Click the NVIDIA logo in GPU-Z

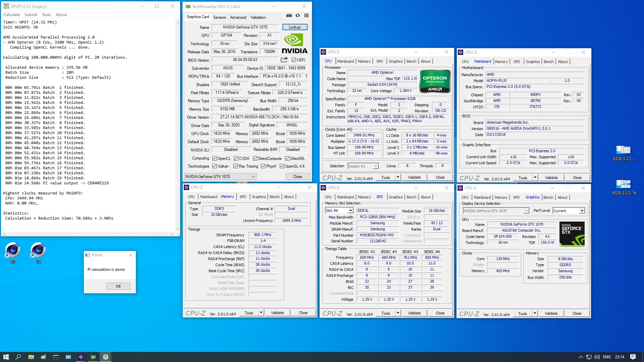294,44
